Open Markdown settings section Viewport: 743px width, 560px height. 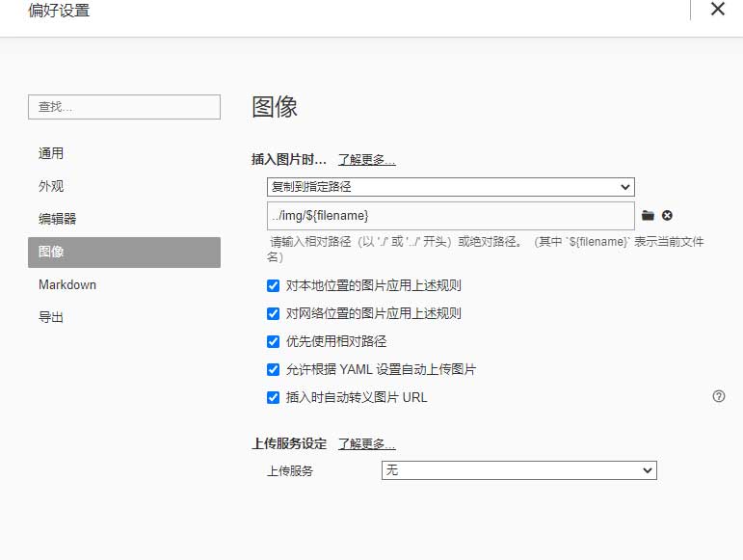(67, 284)
